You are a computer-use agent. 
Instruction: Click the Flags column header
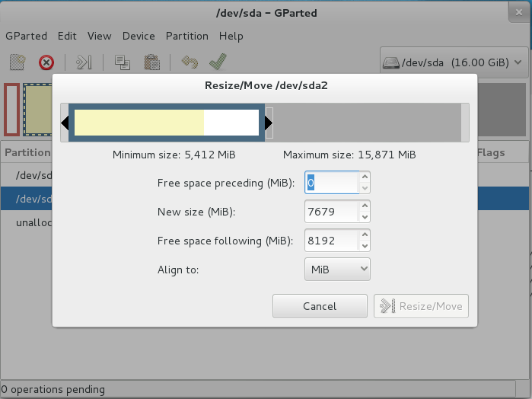pos(491,153)
